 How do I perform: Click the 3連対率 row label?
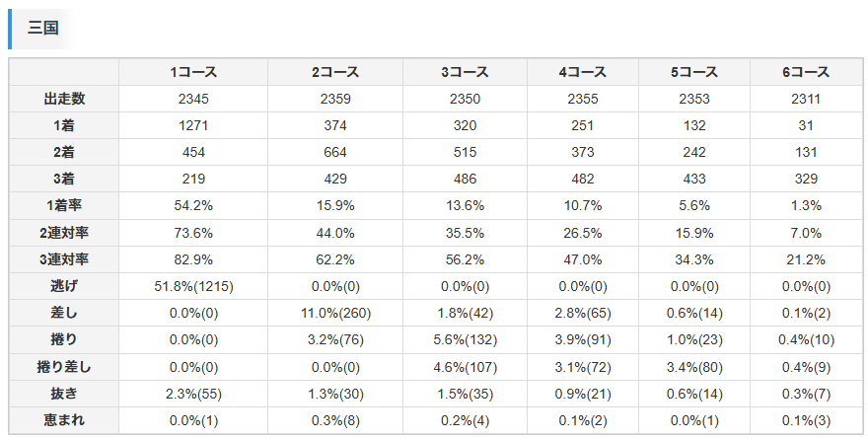(x=64, y=259)
